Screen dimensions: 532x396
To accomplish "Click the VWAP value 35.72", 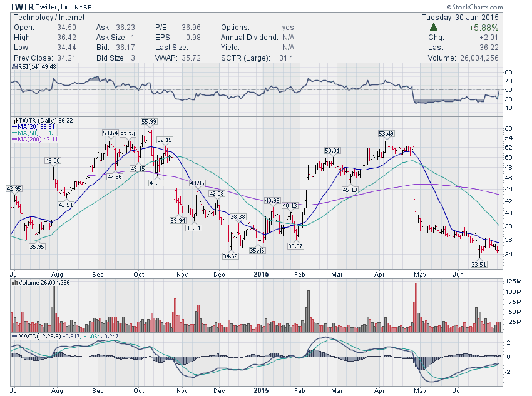I will click(x=191, y=58).
